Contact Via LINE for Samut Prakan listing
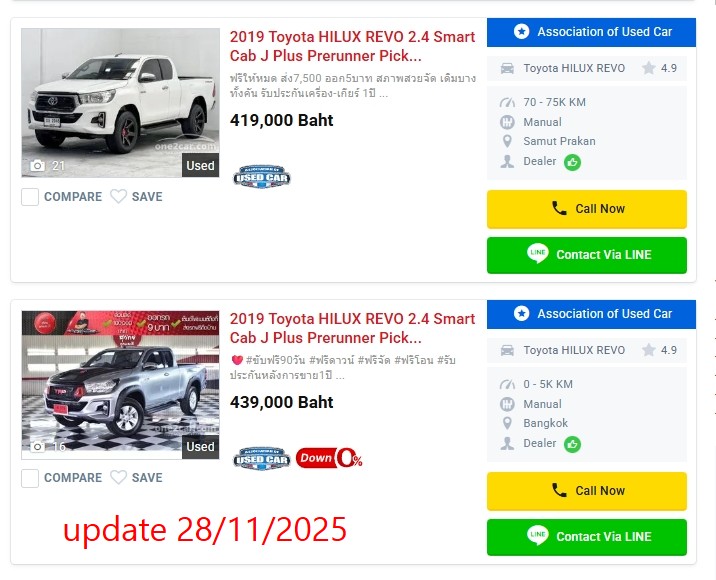This screenshot has width=716, height=580. coord(587,255)
